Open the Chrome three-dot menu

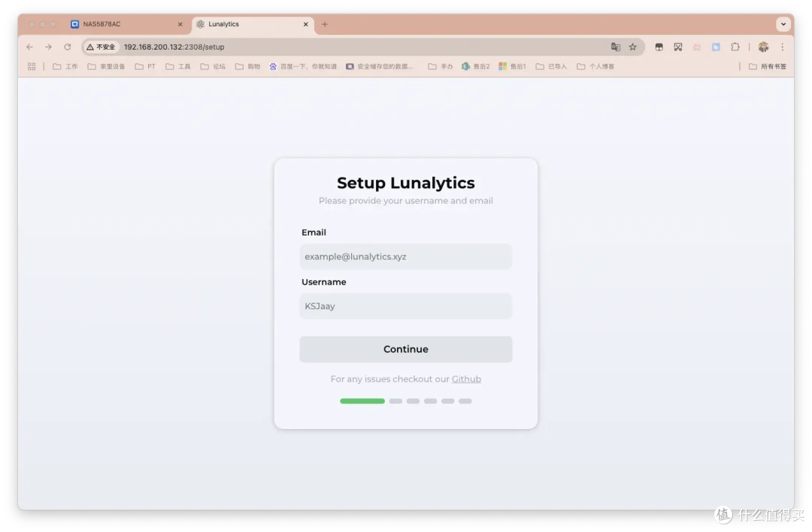pyautogui.click(x=783, y=47)
